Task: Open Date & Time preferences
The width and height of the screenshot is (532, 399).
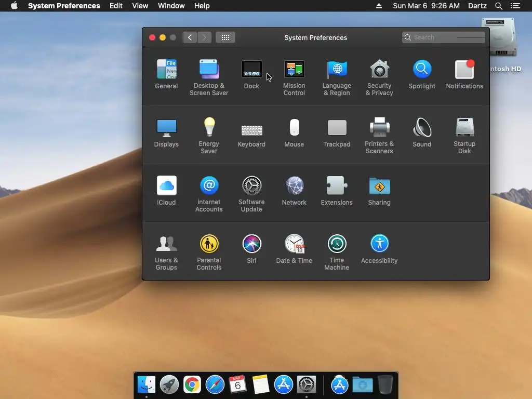Action: click(x=294, y=249)
